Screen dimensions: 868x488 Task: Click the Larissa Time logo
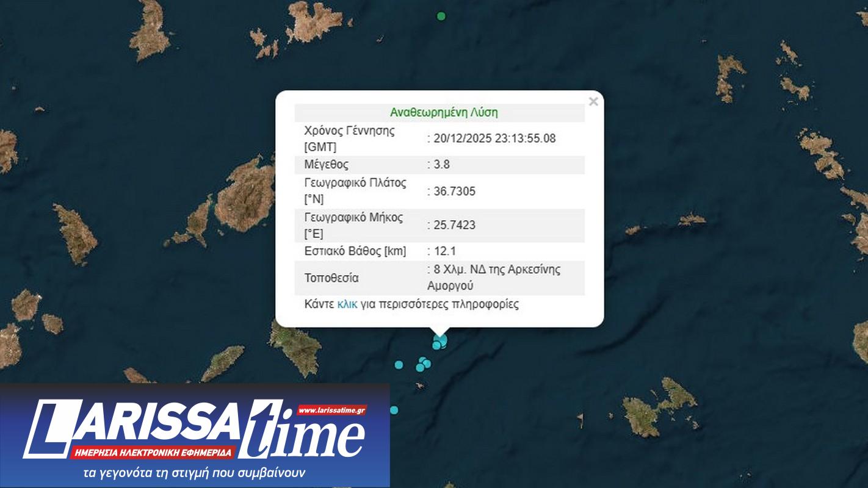(194, 429)
